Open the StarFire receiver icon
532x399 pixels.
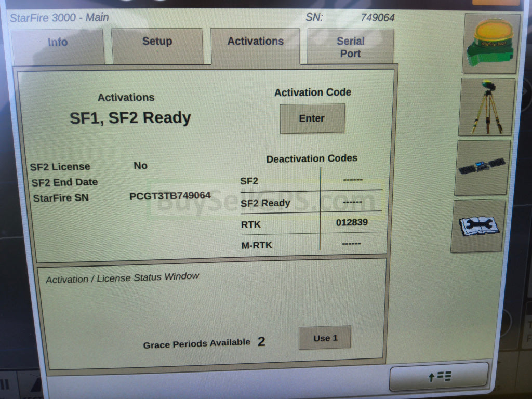click(490, 44)
